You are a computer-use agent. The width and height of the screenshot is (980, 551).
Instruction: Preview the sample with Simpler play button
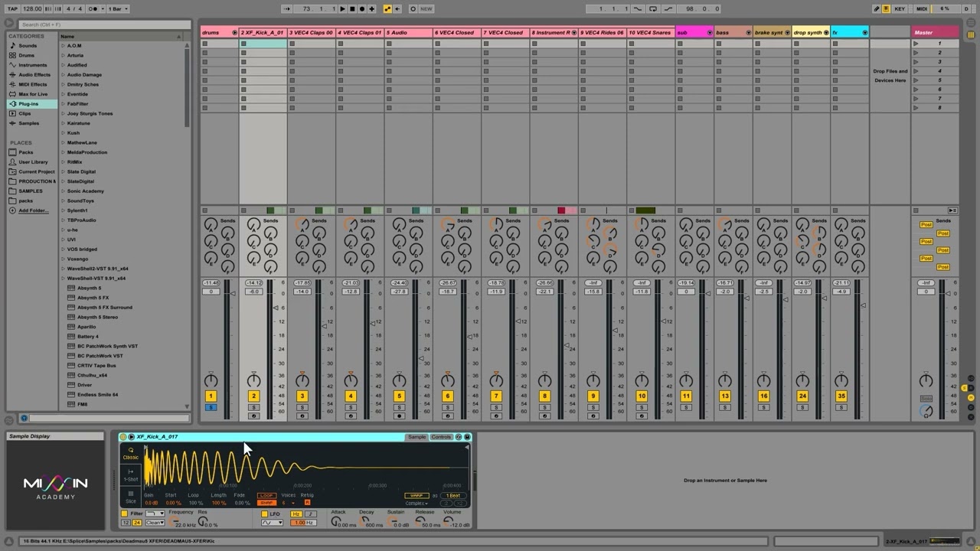[131, 437]
